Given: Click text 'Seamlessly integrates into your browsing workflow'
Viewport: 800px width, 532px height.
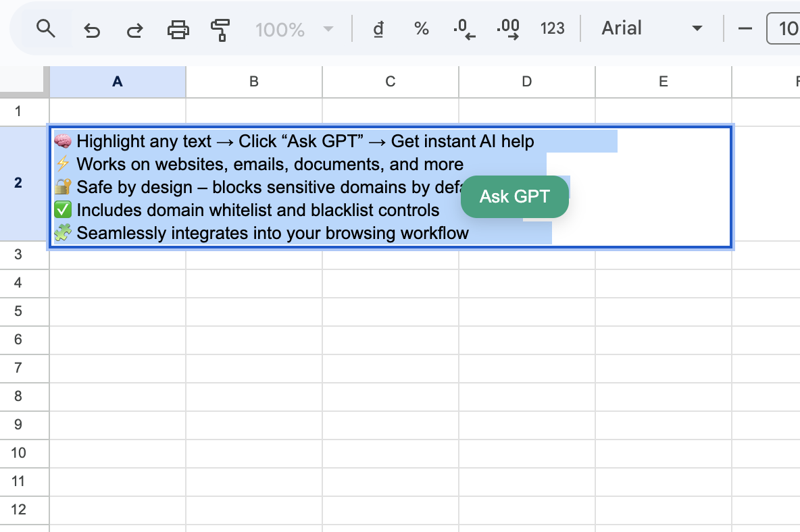Looking at the screenshot, I should (272, 233).
